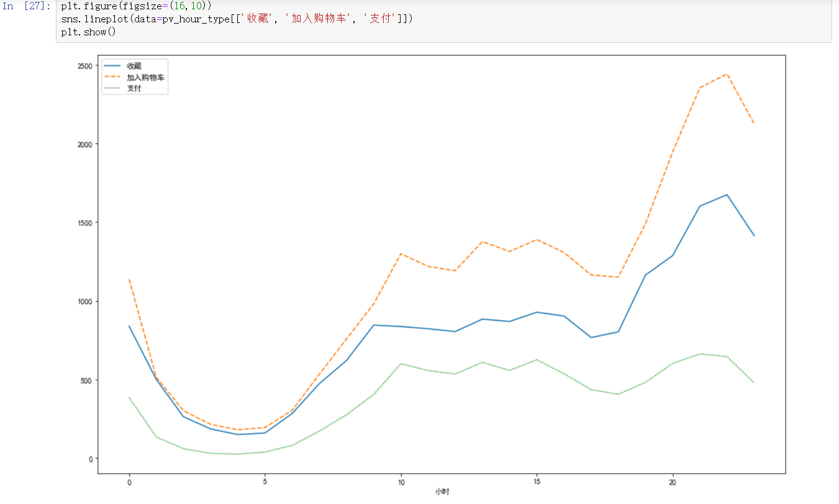Click the plt.show() code line

coord(88,32)
